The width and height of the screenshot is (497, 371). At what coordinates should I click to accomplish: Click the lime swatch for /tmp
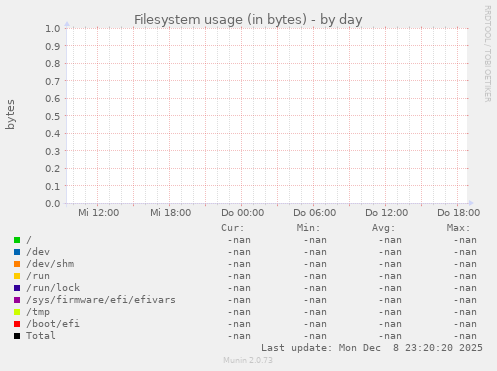(x=17, y=312)
